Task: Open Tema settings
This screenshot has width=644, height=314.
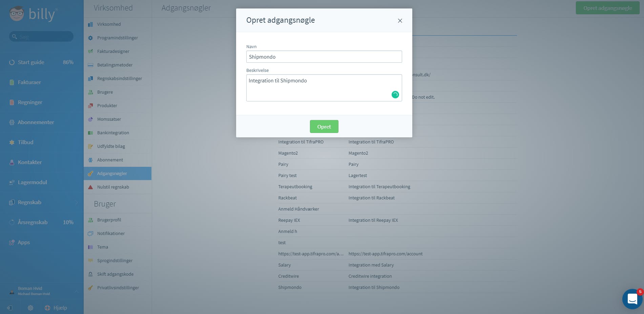Action: coord(118,247)
